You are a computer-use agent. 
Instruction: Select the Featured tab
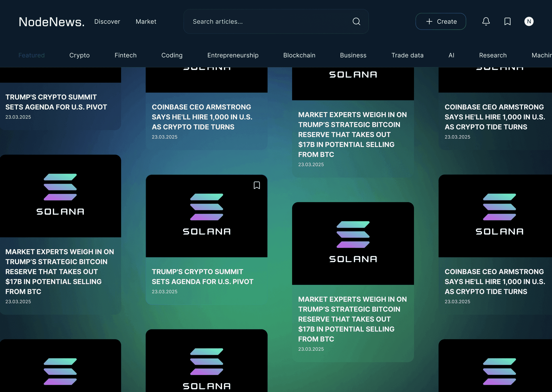point(32,55)
